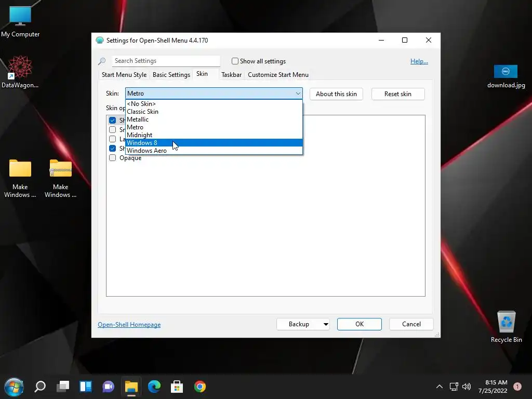Choose Classic Skin from the list
Screen dimensions: 532x399
(x=214, y=112)
